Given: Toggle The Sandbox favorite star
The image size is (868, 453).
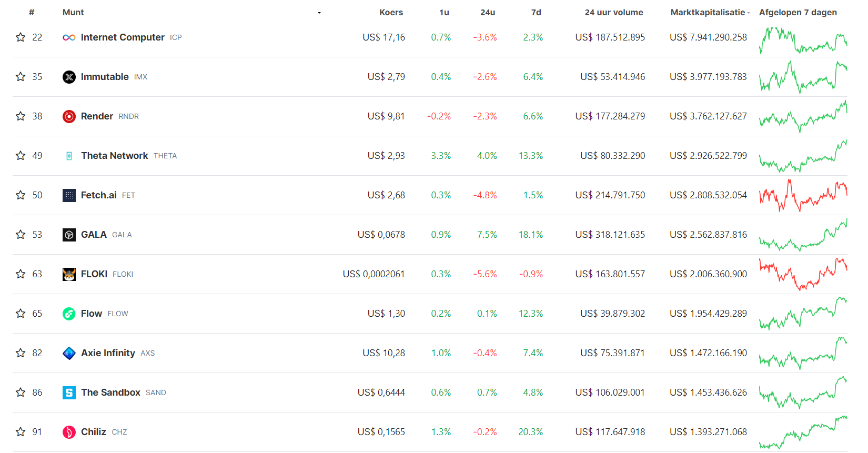Looking at the screenshot, I should (x=21, y=392).
